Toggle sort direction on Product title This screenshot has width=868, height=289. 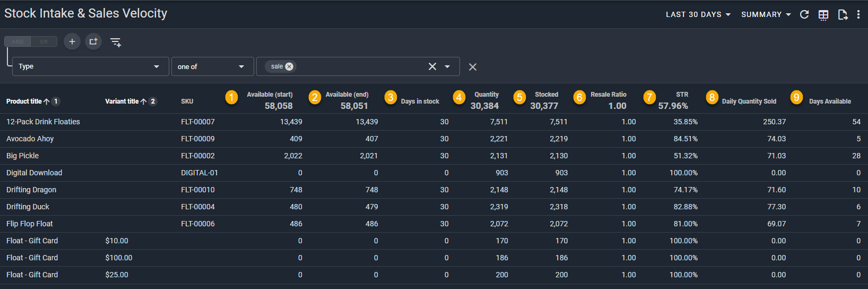[47, 101]
